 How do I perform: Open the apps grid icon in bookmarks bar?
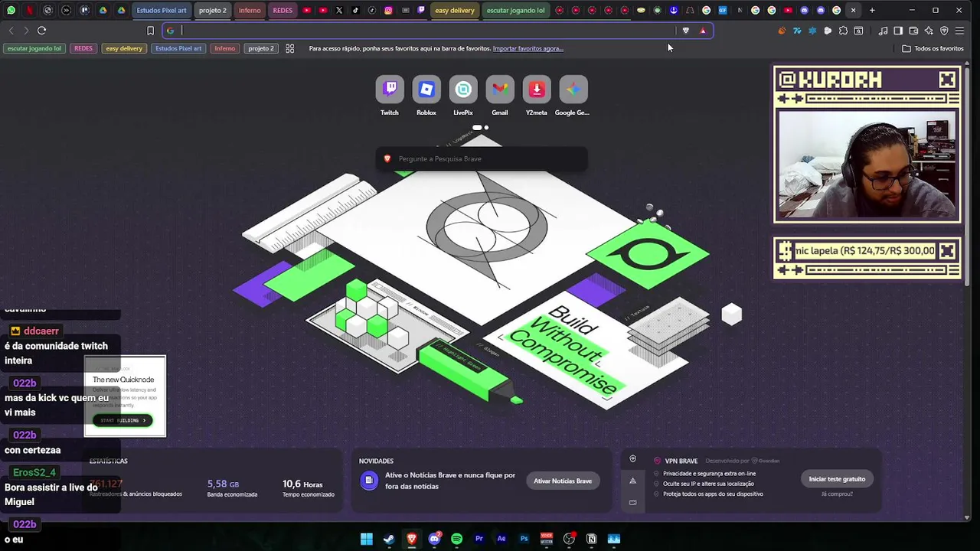tap(289, 48)
